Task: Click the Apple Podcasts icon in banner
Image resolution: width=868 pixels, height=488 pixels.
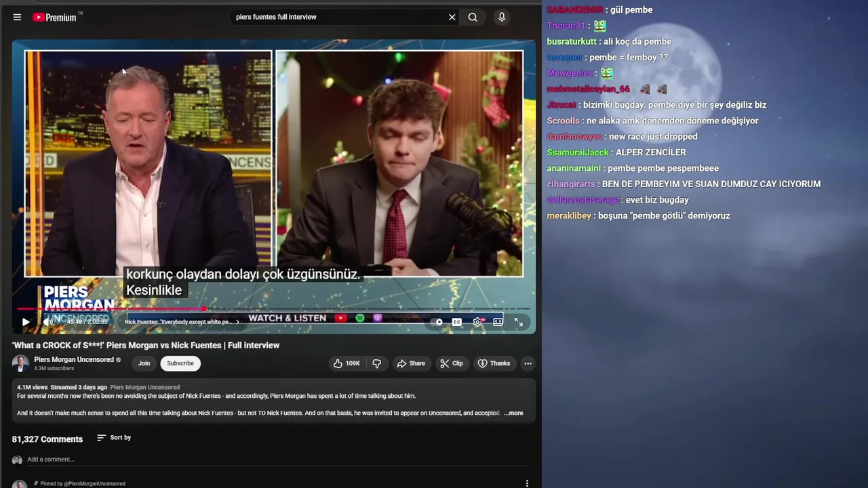Action: [x=378, y=318]
